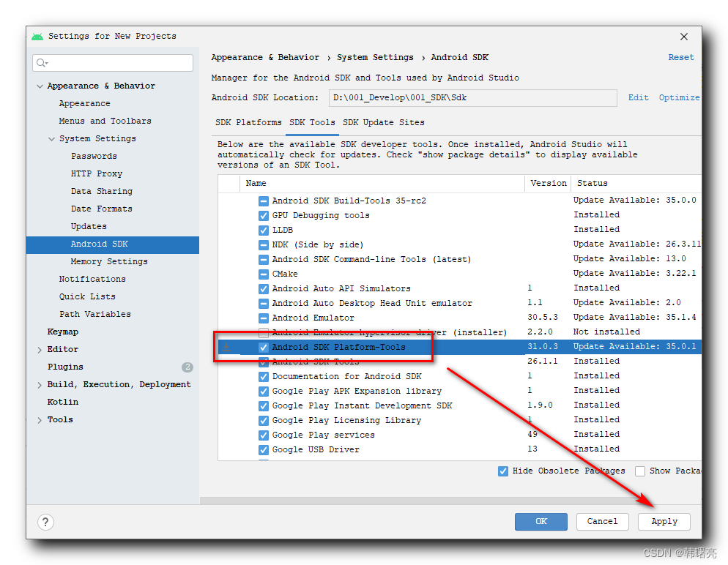This screenshot has height=565, width=728.
Task: Expand the Editor section
Action: click(x=40, y=350)
